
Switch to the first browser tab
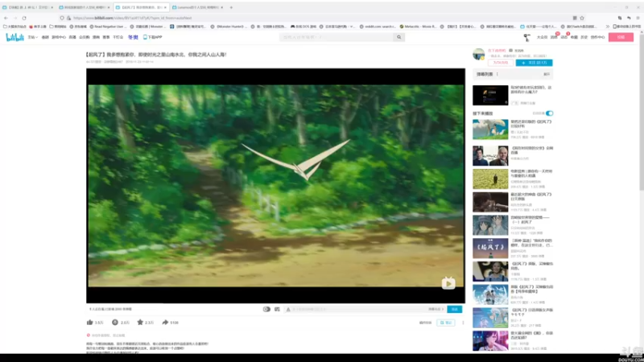(28, 7)
